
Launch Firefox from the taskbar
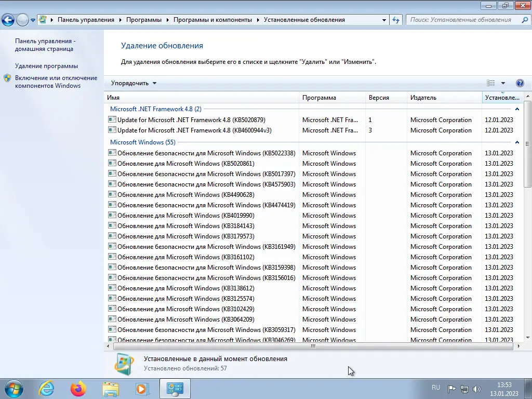coord(78,389)
